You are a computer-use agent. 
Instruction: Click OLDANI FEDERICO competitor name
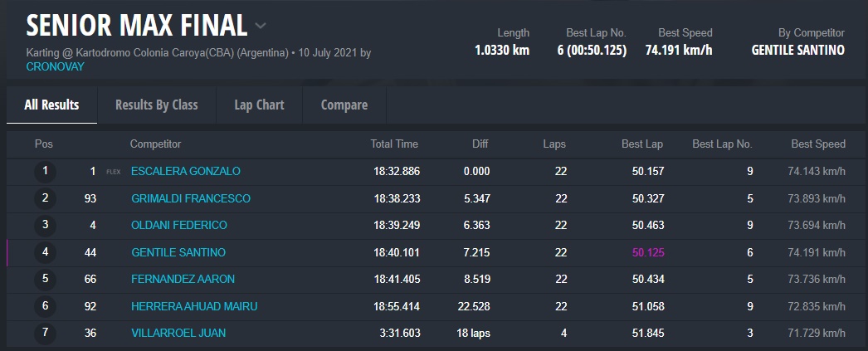(178, 225)
